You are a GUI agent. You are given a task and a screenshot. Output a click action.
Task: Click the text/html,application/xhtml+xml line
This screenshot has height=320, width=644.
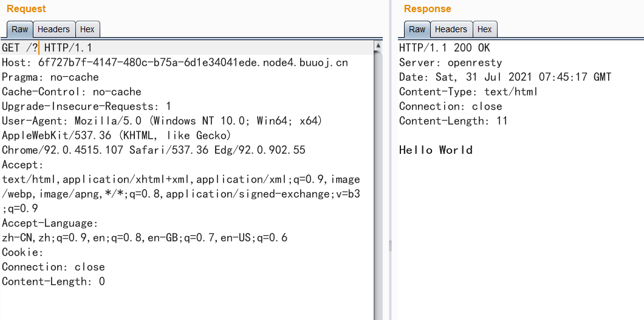180,179
